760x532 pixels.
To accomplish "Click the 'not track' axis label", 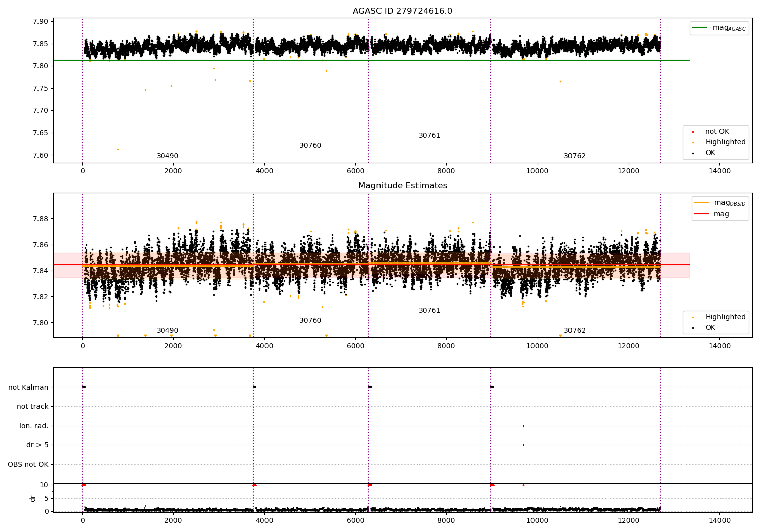I will [32, 406].
